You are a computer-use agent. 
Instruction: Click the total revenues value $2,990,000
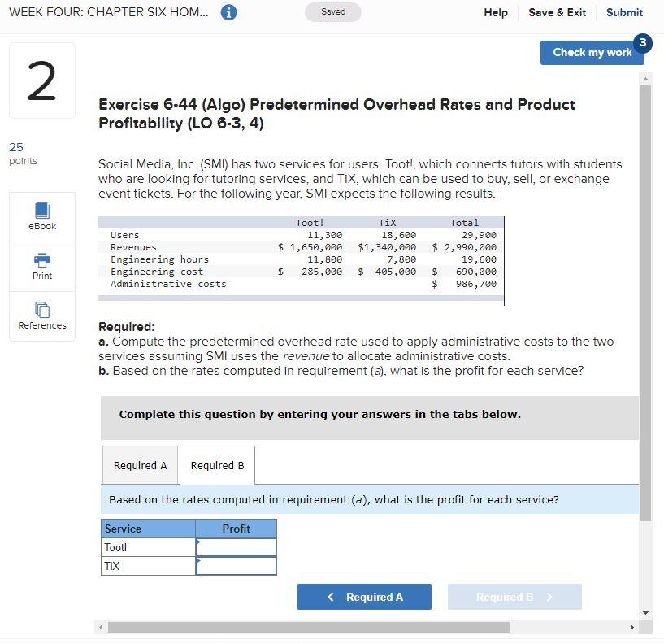coord(464,247)
